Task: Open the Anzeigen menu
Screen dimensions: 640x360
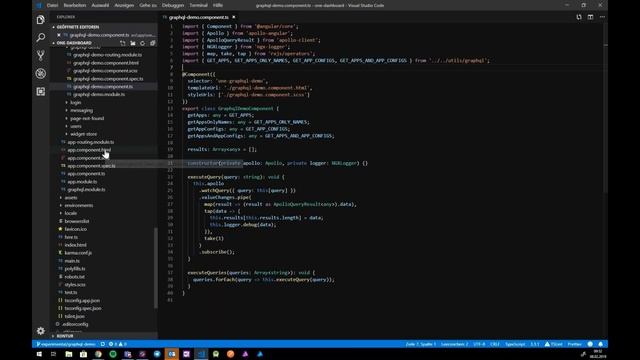Action: [124, 5]
